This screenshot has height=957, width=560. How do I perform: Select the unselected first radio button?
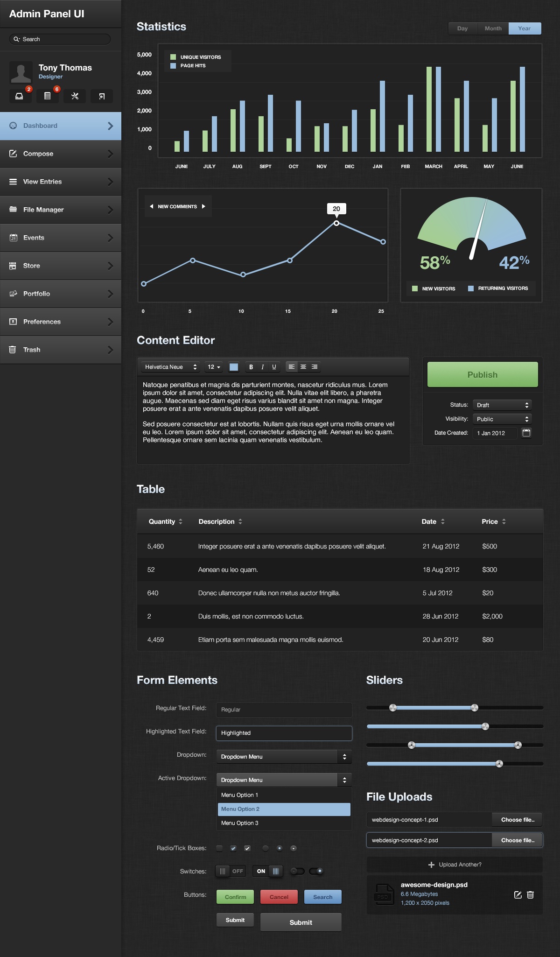pyautogui.click(x=265, y=848)
